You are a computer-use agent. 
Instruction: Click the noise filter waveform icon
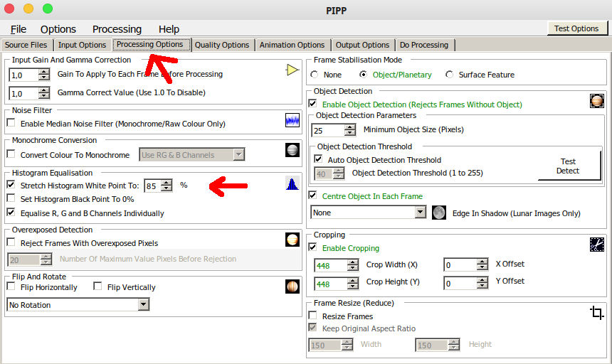click(x=292, y=120)
